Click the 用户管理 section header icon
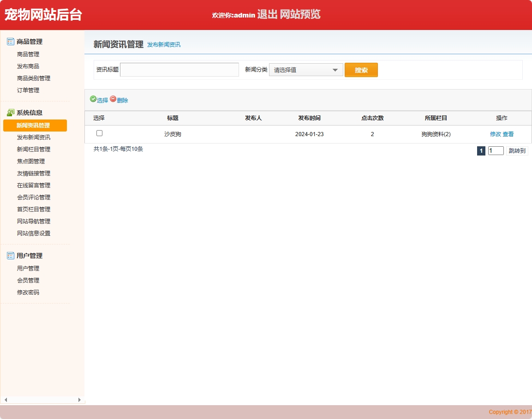This screenshot has width=532, height=419. [x=10, y=255]
